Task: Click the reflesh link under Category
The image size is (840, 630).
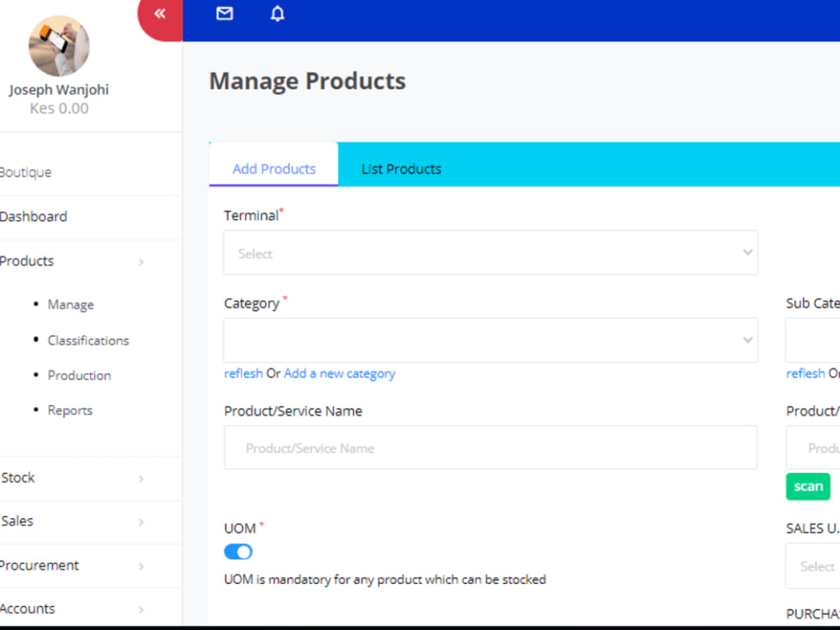Action: (244, 374)
